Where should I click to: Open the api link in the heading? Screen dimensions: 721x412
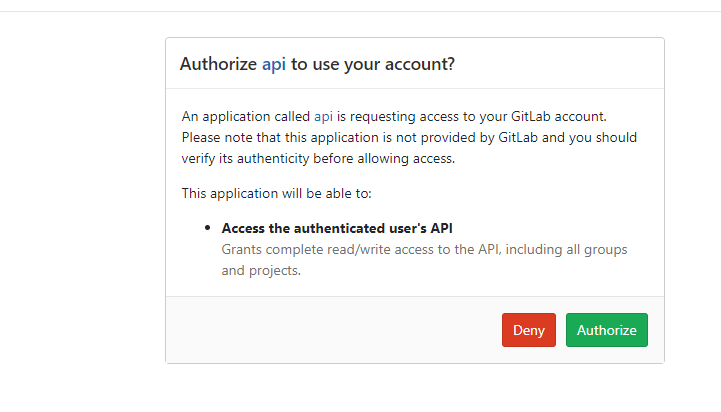click(274, 64)
